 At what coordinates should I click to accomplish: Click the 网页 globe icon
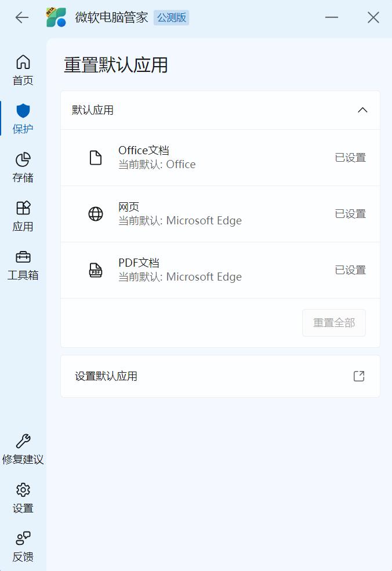point(95,213)
